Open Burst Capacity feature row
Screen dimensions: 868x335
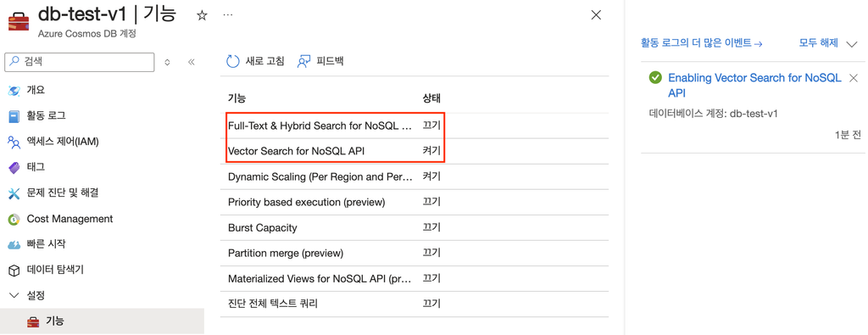point(263,227)
